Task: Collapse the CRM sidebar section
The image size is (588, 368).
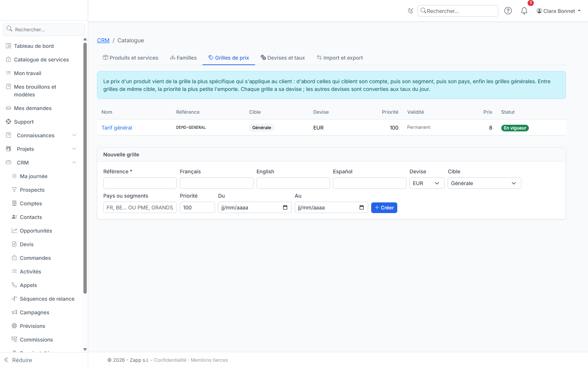Action: (x=41, y=163)
